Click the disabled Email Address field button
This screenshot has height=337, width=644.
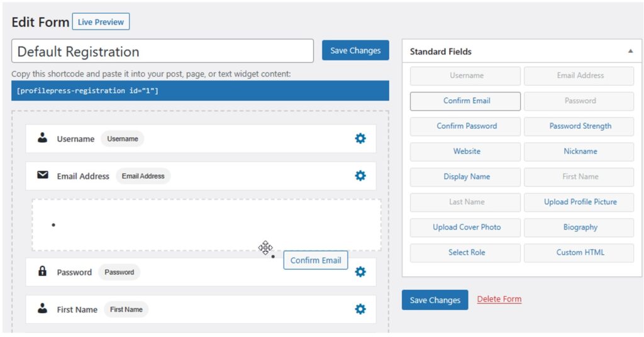[x=579, y=76]
